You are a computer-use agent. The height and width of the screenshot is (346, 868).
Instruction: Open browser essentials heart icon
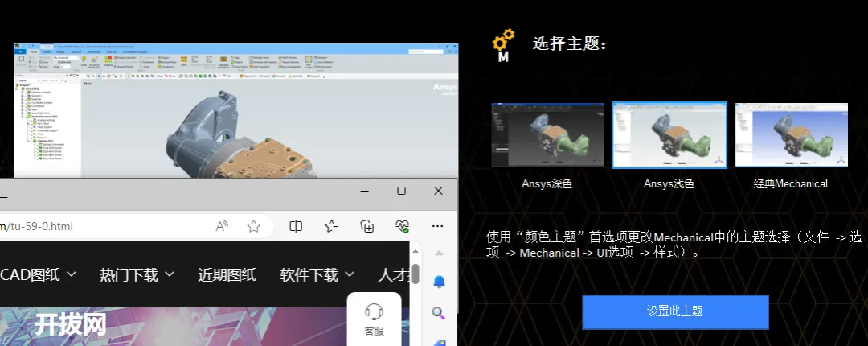pyautogui.click(x=403, y=226)
